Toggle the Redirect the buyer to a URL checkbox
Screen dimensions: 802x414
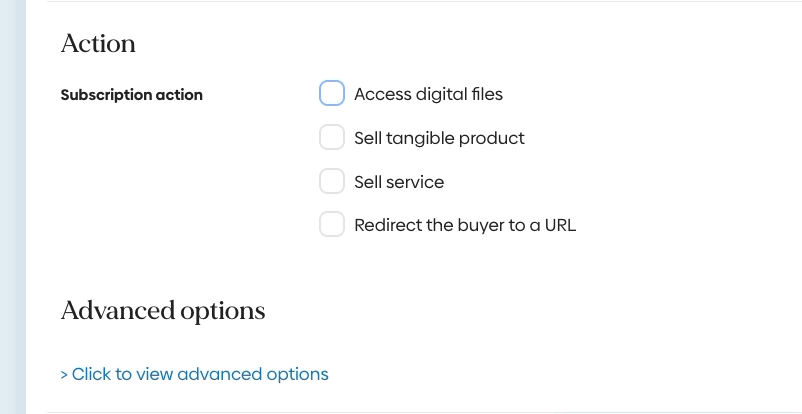pos(332,225)
